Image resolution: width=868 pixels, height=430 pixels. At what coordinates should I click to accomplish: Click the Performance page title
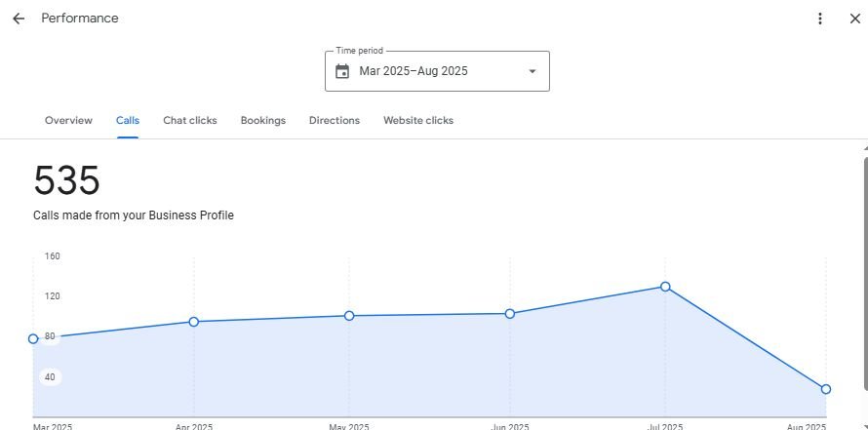80,19
